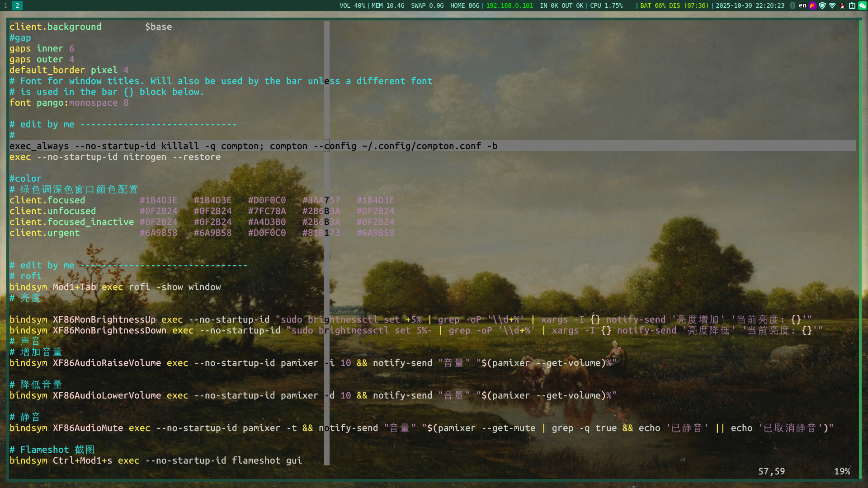Screen dimensions: 868x488
Task: Open the QQ penguin tray icon
Action: tap(842, 5)
